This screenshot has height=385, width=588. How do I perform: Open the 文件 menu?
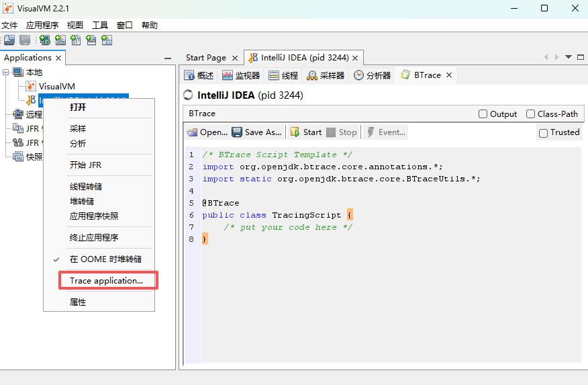click(9, 25)
